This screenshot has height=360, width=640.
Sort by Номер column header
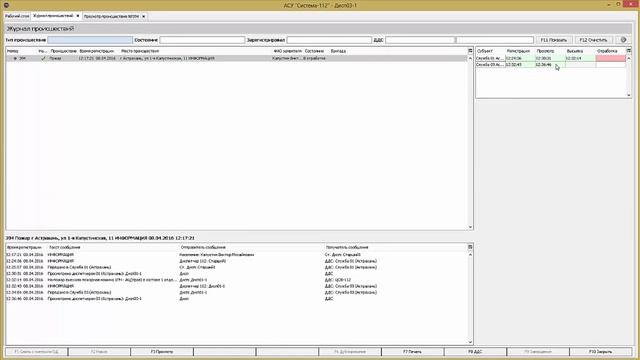[x=13, y=51]
